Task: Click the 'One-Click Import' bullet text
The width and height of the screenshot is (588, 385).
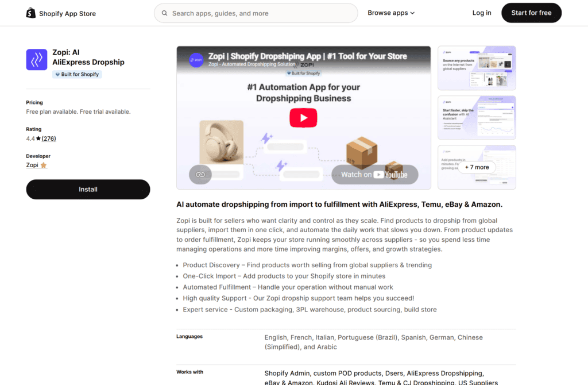Action: (x=284, y=276)
